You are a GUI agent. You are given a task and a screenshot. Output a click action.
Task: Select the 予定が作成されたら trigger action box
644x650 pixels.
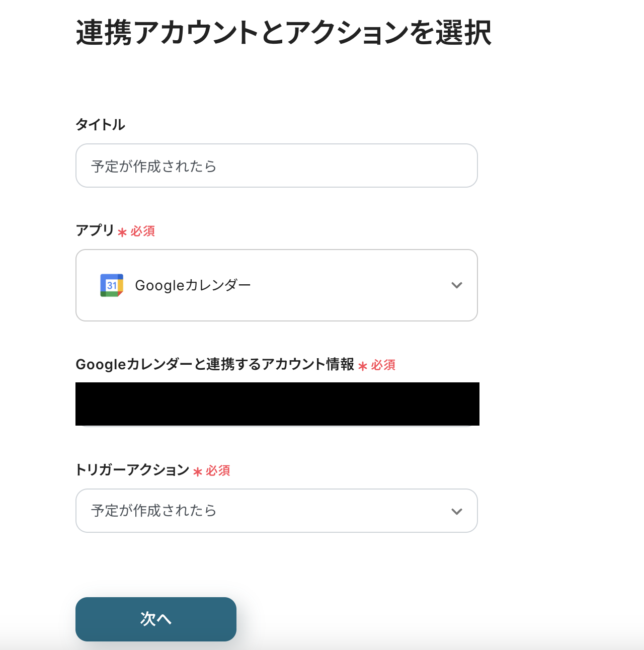pos(276,511)
